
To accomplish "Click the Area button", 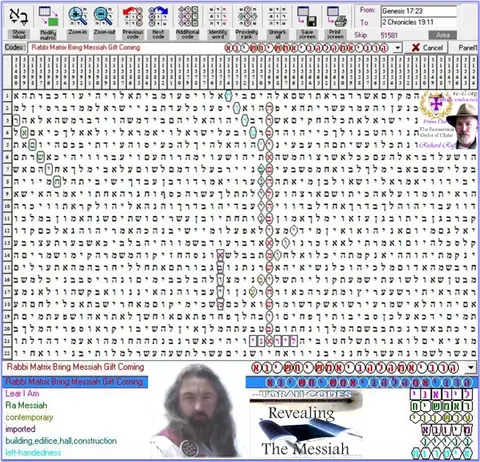I will point(443,35).
